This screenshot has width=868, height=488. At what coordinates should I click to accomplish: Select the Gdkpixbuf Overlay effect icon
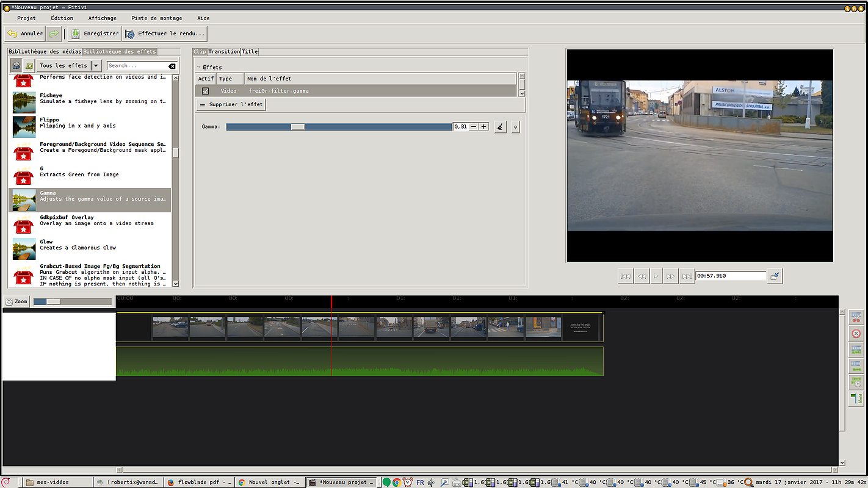click(24, 224)
